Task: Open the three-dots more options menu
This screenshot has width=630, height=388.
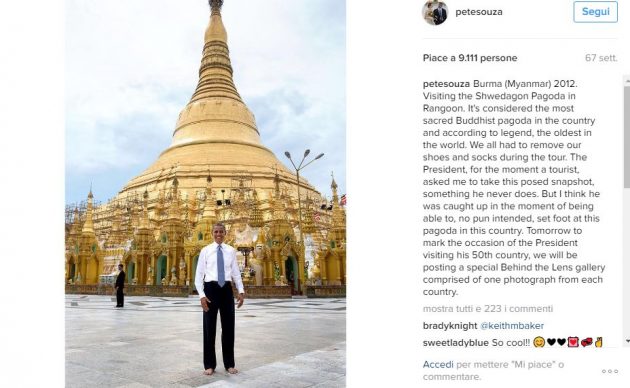Action: coord(610,371)
